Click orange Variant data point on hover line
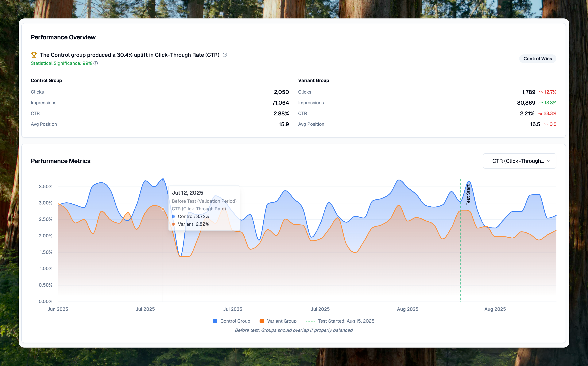Viewport: 588px width, 366px height. (x=163, y=209)
